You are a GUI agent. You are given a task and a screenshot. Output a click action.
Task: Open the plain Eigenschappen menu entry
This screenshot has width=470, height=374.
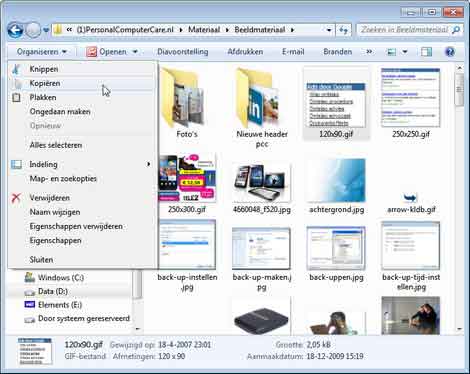point(82,241)
